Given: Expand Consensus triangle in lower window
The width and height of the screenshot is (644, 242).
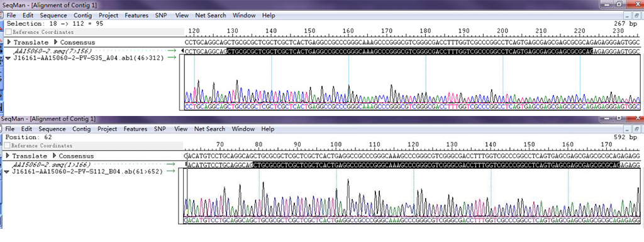Looking at the screenshot, I should pyautogui.click(x=55, y=156).
